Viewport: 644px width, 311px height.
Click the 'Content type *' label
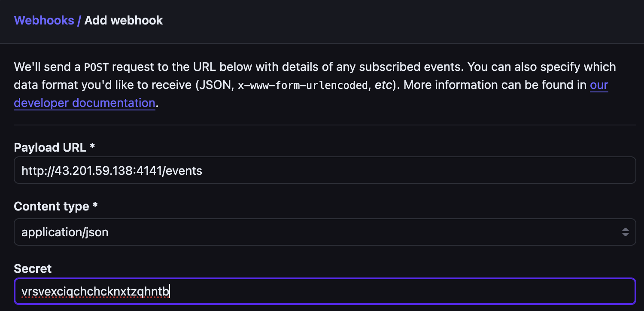[x=56, y=207]
